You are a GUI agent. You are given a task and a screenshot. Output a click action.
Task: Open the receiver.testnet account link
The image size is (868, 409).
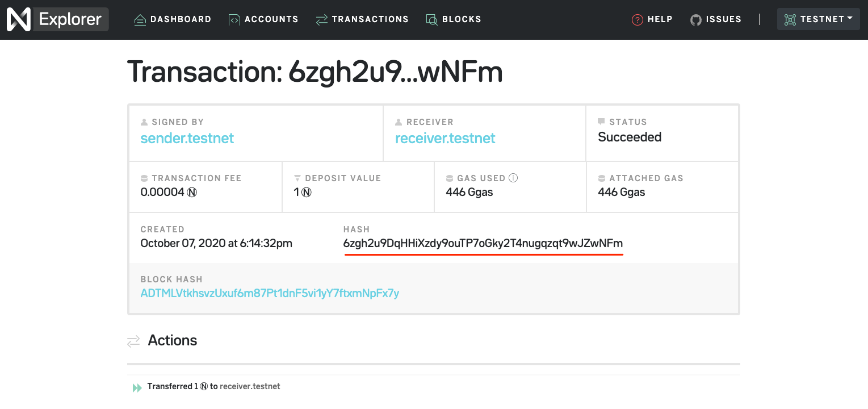tap(445, 138)
